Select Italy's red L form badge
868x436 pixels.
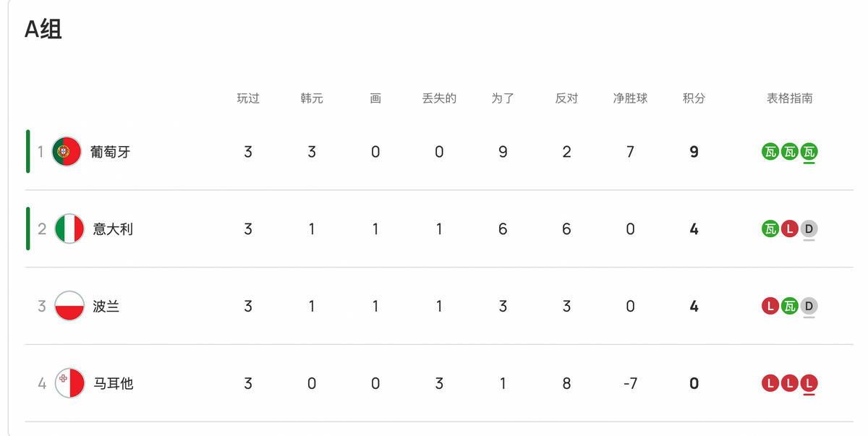790,229
